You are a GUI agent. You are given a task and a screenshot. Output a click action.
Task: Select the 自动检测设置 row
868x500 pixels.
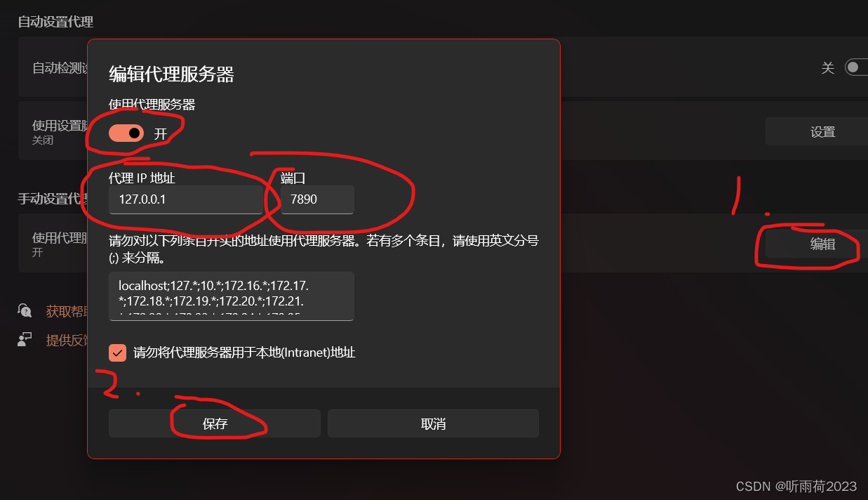coord(443,67)
